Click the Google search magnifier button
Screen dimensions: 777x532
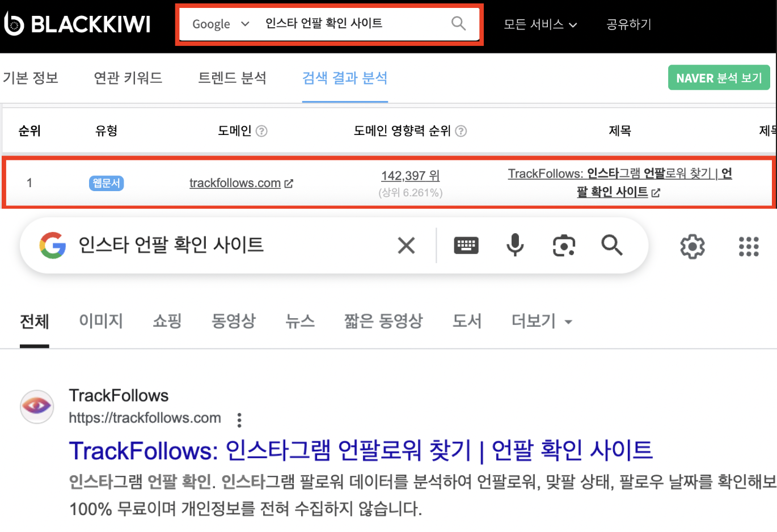(x=612, y=246)
